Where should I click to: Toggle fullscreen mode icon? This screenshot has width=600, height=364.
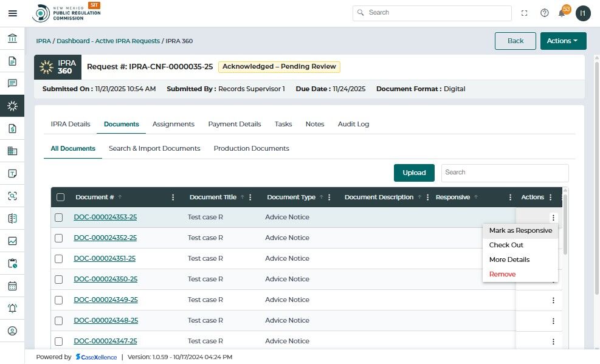tap(525, 13)
